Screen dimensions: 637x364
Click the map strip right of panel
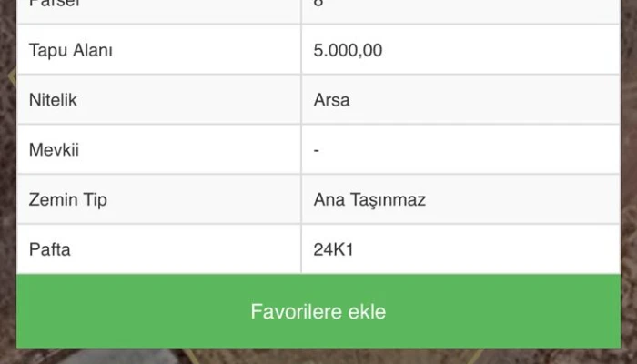point(629,182)
